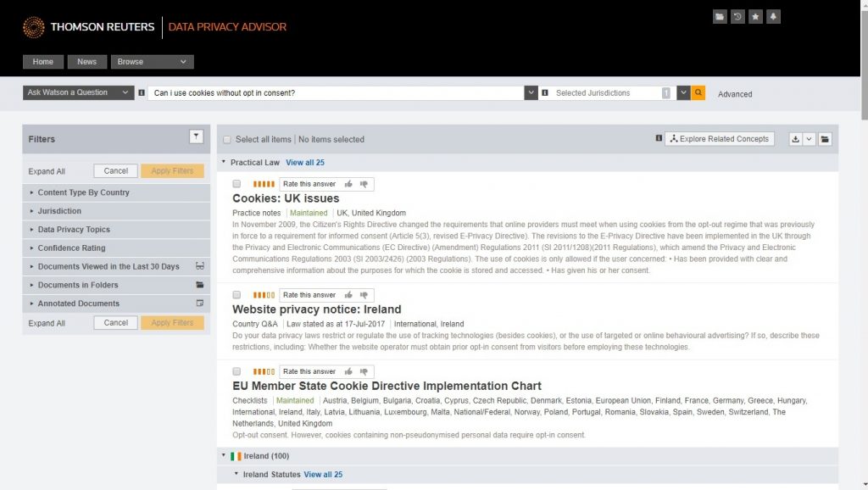Open EU Member State Cookie Directive Implementation Chart
Screen dimensions: 868x490
[x=387, y=386]
